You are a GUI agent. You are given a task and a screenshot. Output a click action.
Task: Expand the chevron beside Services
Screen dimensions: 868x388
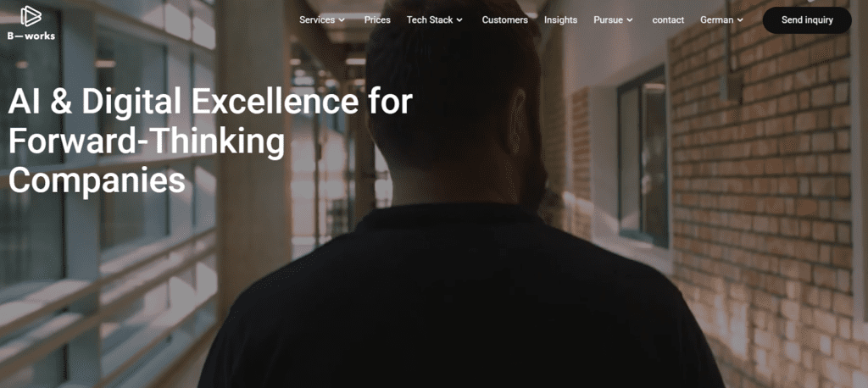click(342, 20)
